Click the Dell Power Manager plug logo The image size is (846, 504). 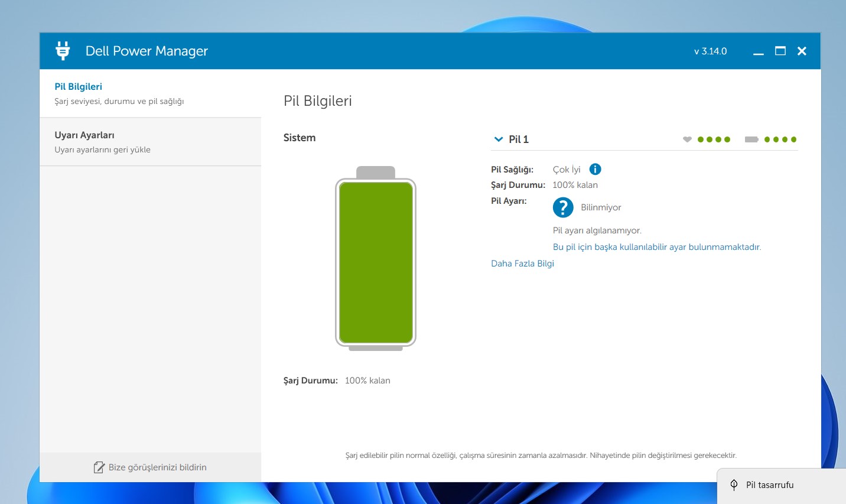pos(63,51)
